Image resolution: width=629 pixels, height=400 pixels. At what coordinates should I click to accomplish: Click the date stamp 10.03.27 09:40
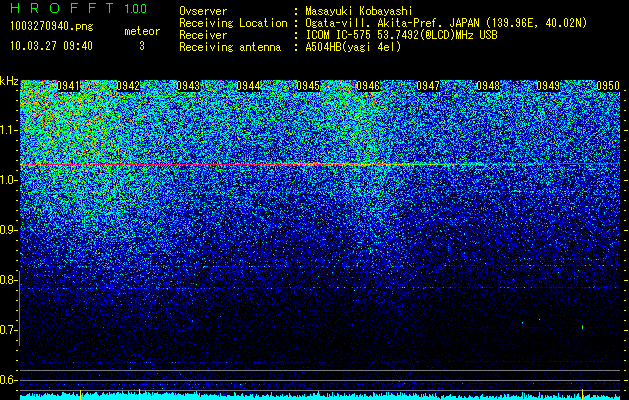(51, 46)
